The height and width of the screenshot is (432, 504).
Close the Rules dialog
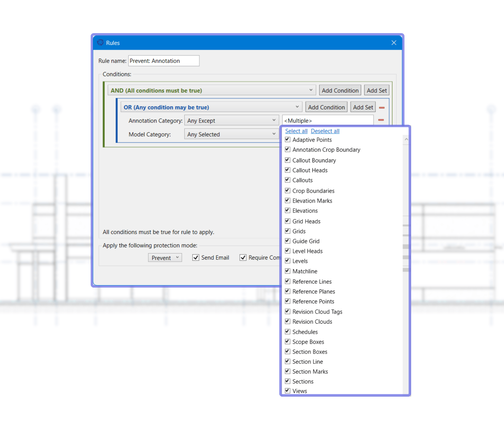394,43
